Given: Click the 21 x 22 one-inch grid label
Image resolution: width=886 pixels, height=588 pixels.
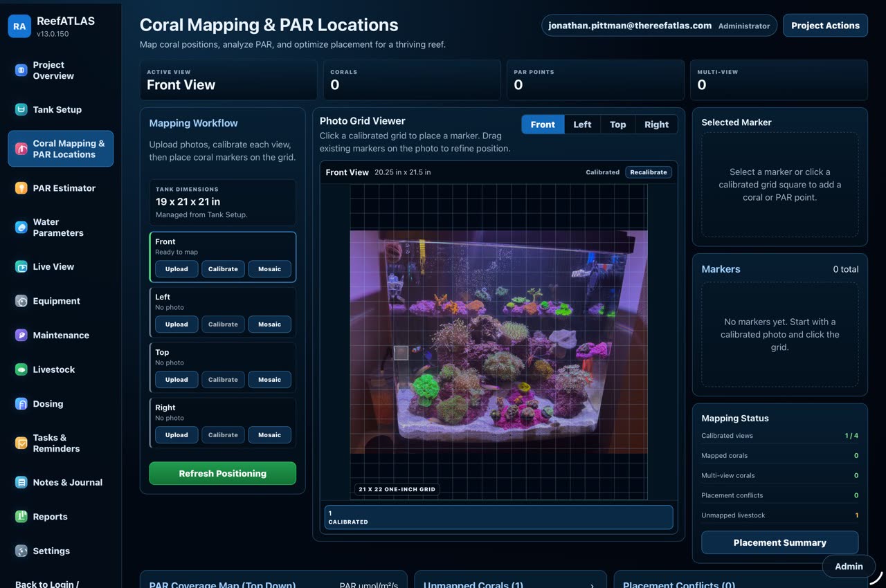Looking at the screenshot, I should [397, 489].
